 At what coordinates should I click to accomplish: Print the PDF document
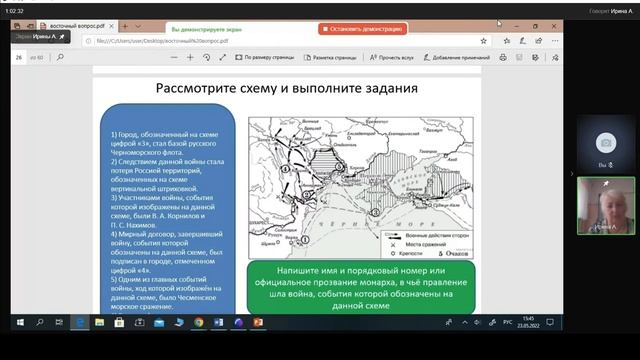click(503, 58)
